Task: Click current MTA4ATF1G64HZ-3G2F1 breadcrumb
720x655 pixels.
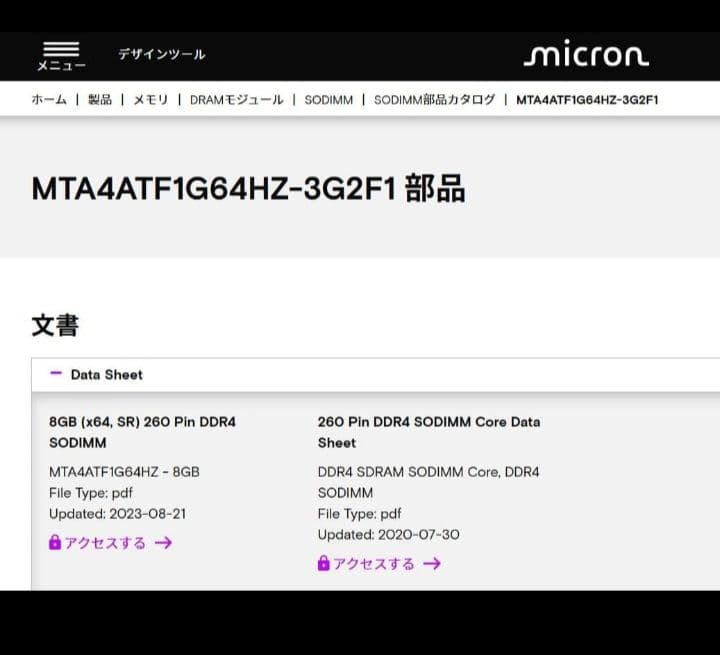Action: tap(587, 100)
